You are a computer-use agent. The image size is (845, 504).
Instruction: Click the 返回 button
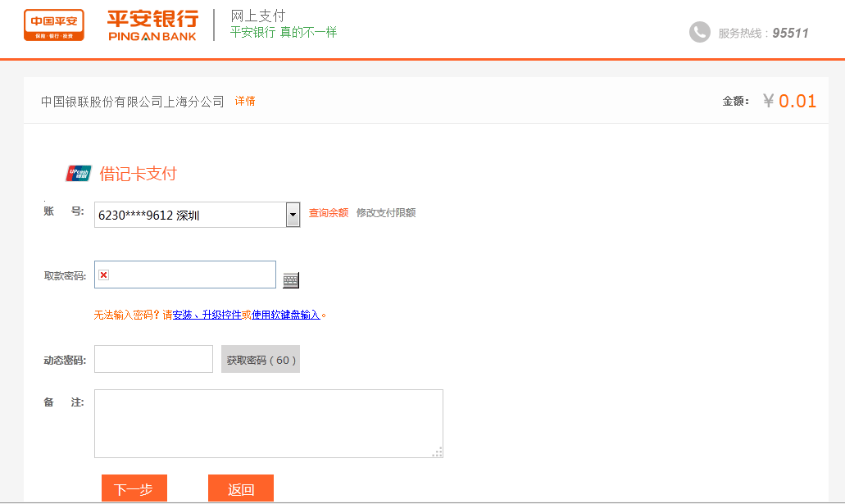(241, 488)
